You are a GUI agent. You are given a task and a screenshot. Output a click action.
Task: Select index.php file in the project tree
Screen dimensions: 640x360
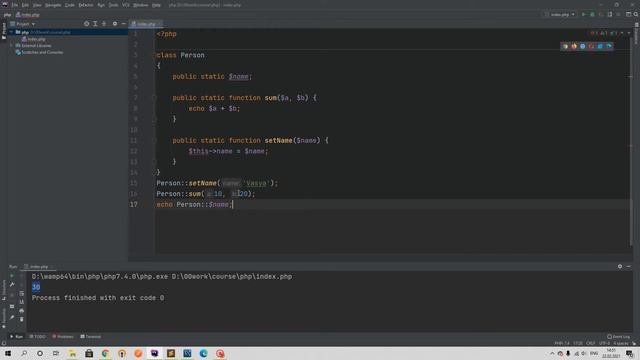point(34,39)
